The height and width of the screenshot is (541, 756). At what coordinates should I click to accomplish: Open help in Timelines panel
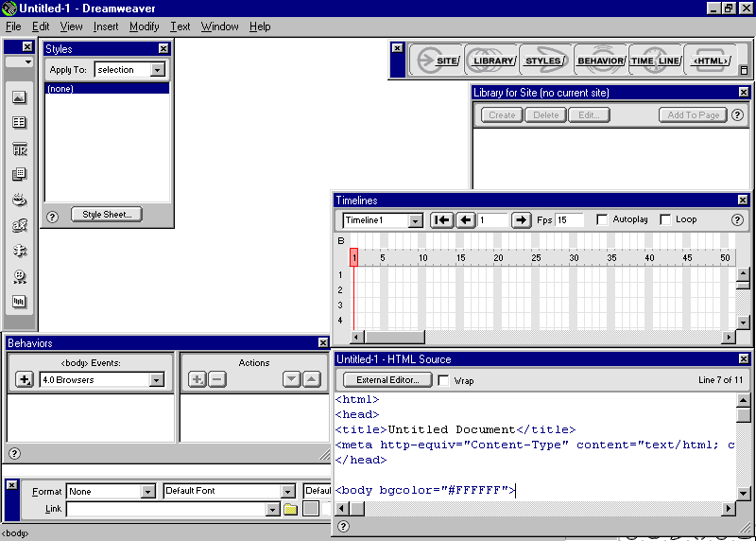click(x=737, y=220)
